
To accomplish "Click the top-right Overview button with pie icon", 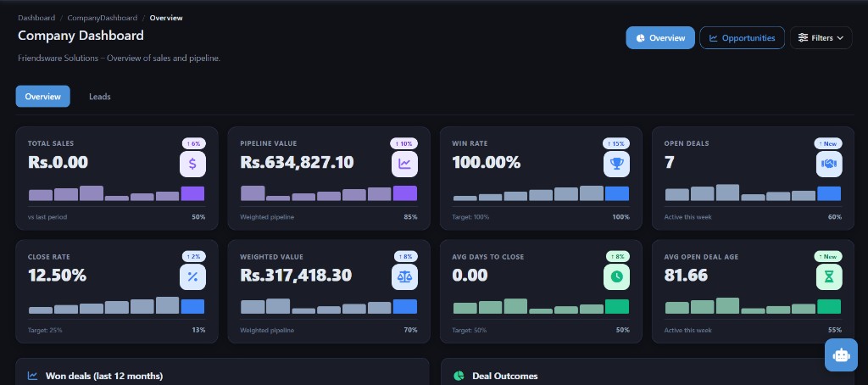I will click(x=660, y=37).
